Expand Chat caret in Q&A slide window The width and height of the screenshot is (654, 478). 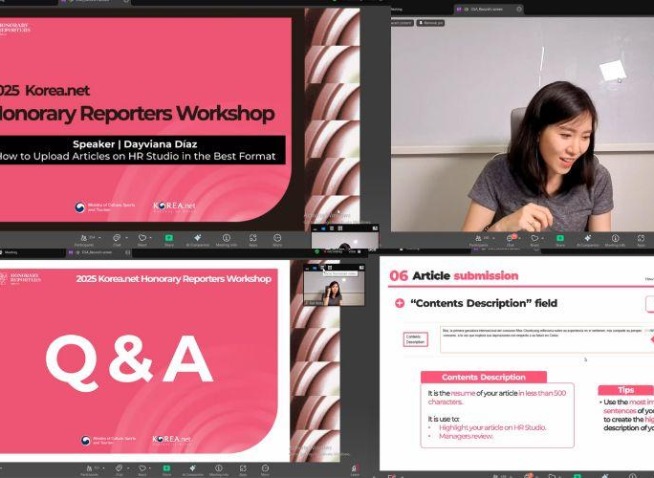coord(128,468)
